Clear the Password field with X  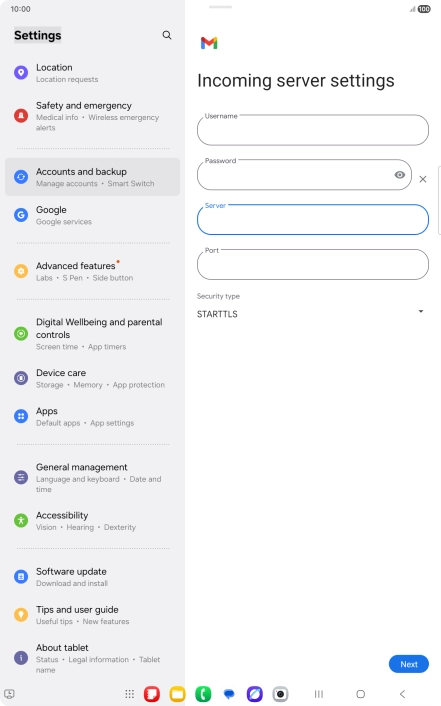(423, 179)
